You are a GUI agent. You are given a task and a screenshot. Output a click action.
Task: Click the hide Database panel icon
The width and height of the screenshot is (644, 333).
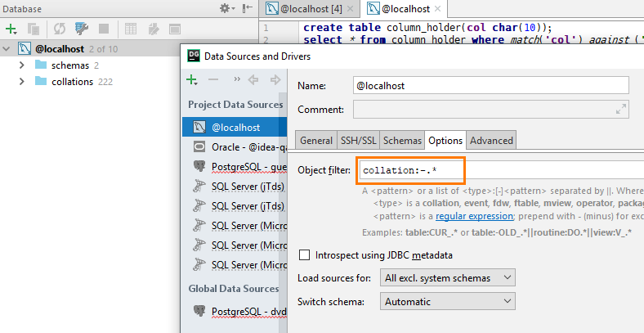[248, 8]
